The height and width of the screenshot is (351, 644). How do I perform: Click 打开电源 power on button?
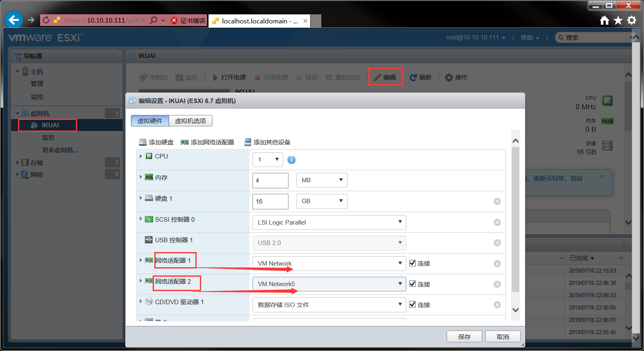click(x=229, y=77)
